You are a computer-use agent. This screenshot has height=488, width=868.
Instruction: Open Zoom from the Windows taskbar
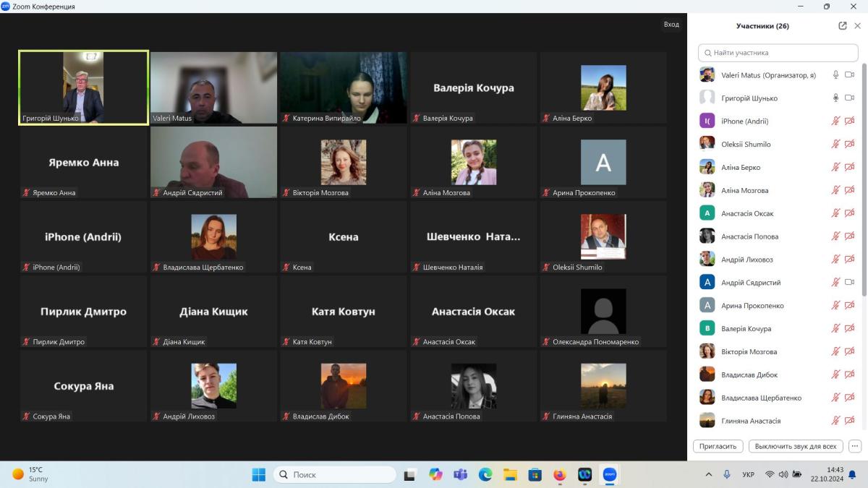point(610,475)
